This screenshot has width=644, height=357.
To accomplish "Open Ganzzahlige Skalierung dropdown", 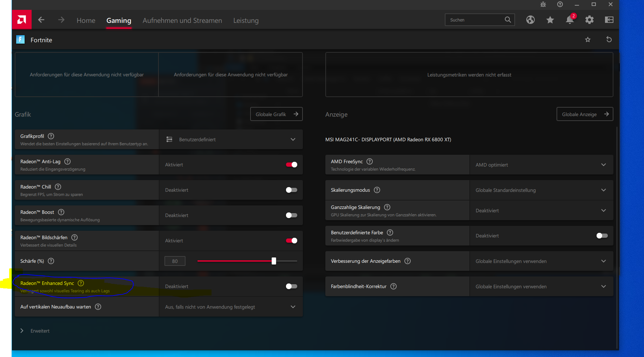I will [x=541, y=210].
